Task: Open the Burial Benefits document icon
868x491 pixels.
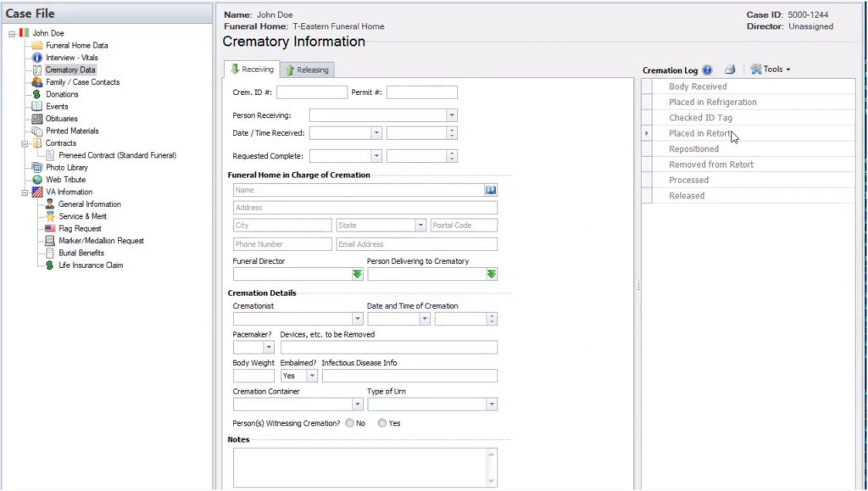Action: 50,253
